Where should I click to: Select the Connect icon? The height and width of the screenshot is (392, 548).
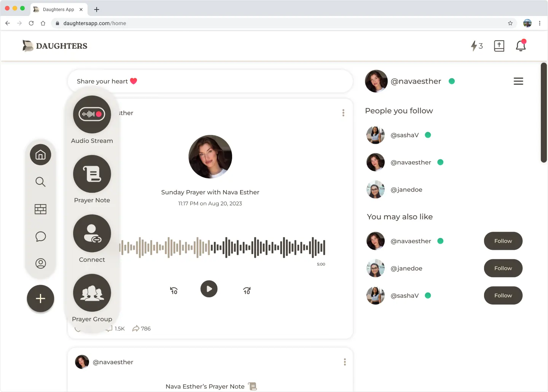pyautogui.click(x=92, y=233)
